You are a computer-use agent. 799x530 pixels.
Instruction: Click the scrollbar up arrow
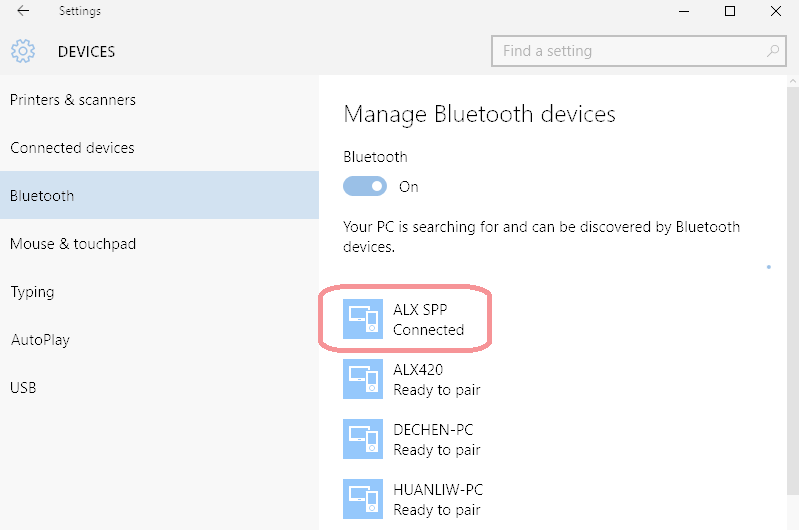tap(793, 81)
